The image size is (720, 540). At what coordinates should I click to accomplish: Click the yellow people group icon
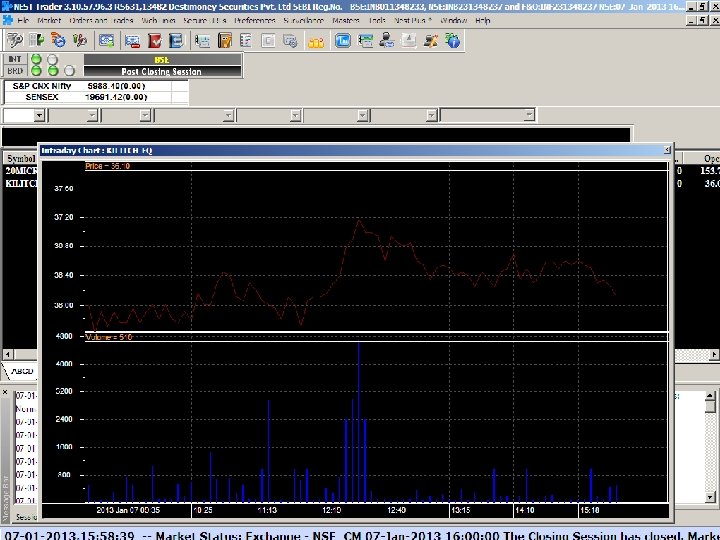coord(316,41)
